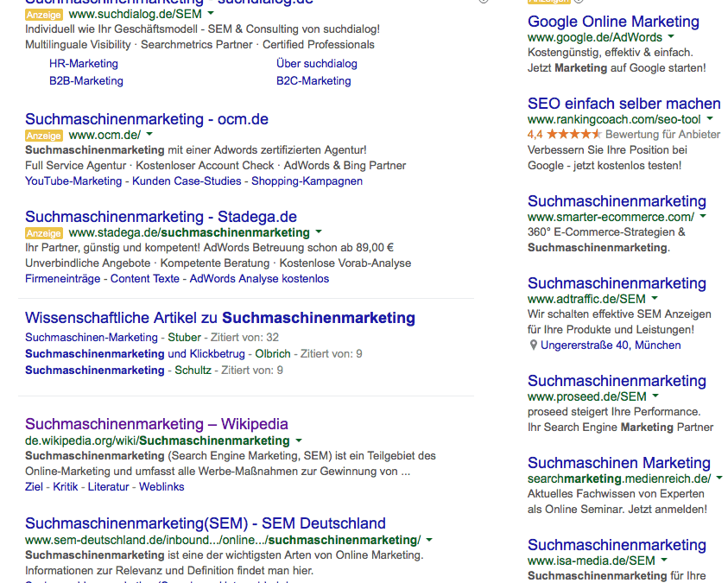Follow the Kunden Case-Studies link
This screenshot has height=583, width=728.
[x=187, y=181]
